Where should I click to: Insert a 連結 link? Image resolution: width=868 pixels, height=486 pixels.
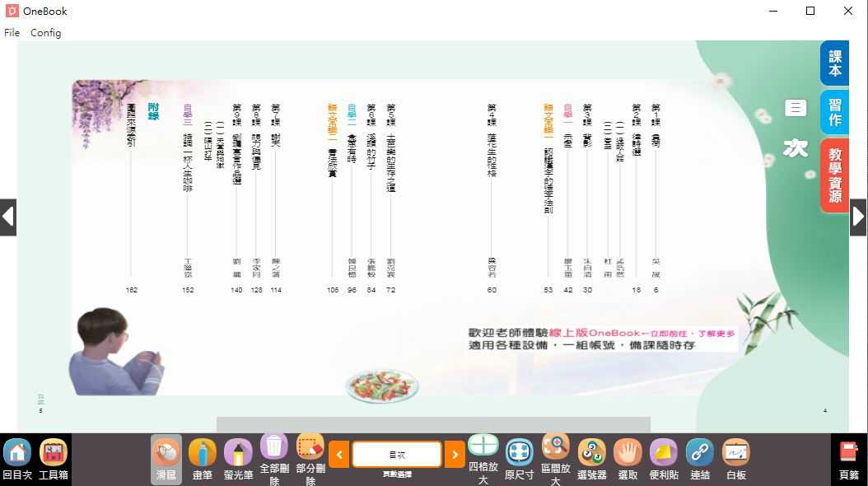pos(700,460)
